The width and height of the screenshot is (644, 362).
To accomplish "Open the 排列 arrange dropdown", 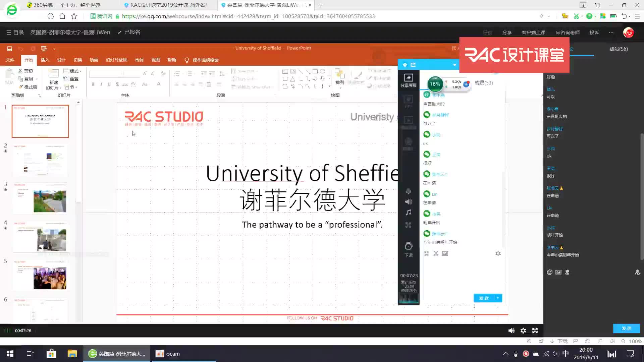I will click(x=340, y=78).
